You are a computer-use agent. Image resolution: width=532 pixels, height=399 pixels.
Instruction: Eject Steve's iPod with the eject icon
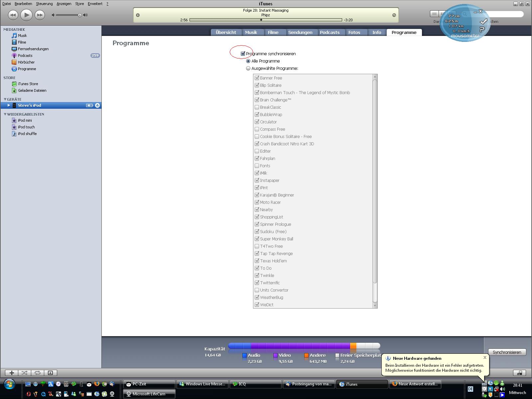[97, 105]
